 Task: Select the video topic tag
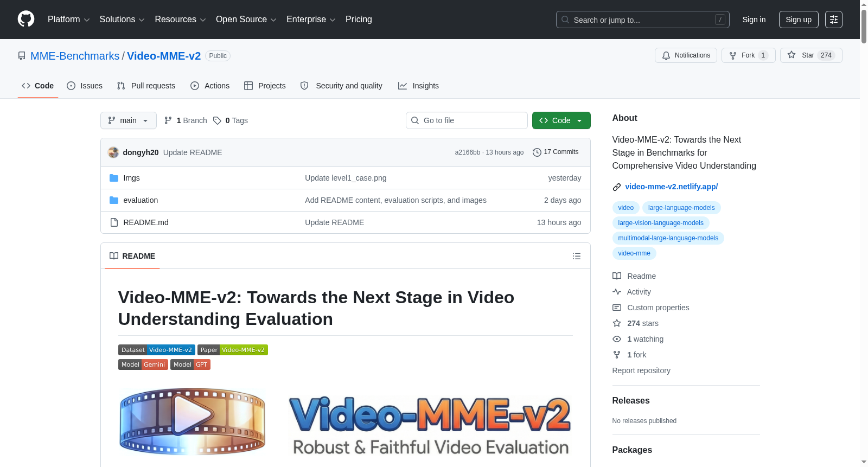pyautogui.click(x=626, y=208)
